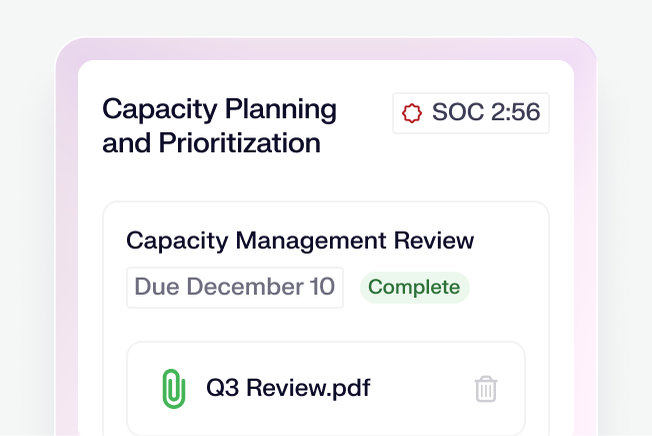652x436 pixels.
Task: Delete Q3 Review.pdf with trash icon
Action: pyautogui.click(x=486, y=389)
